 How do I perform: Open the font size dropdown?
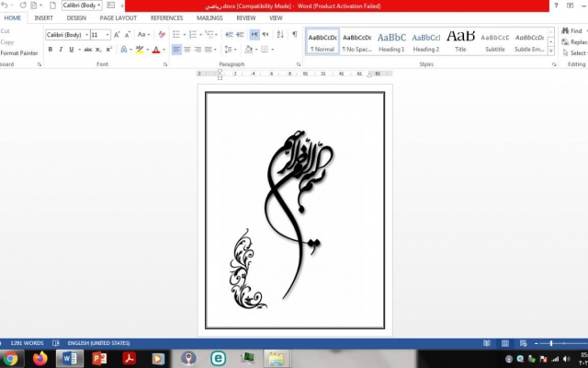pos(107,35)
